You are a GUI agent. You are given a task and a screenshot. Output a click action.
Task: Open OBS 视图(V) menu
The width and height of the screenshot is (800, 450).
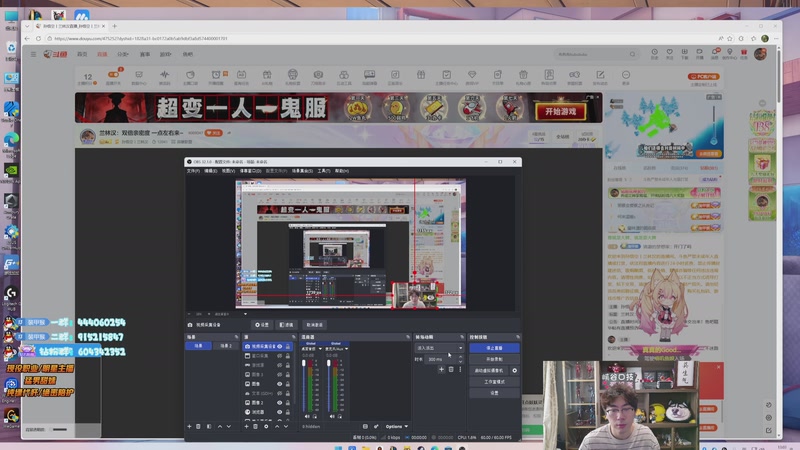pos(228,171)
